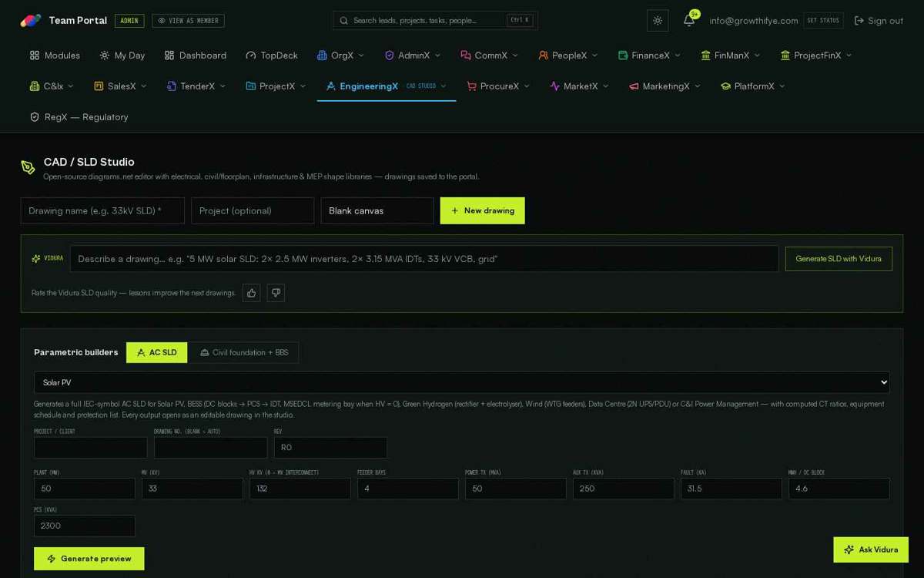The height and width of the screenshot is (578, 924).
Task: Click the Sign out icon
Action: click(x=859, y=21)
